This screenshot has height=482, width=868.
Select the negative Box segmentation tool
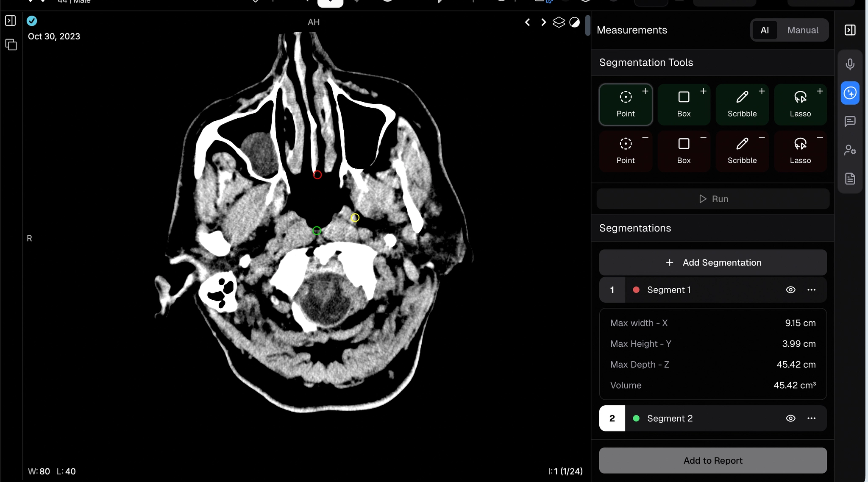tap(684, 151)
